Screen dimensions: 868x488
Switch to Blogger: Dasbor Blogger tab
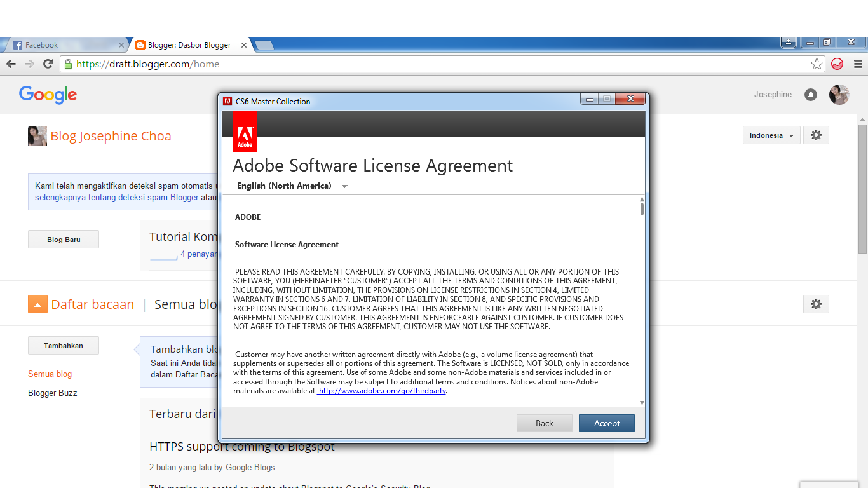(189, 45)
